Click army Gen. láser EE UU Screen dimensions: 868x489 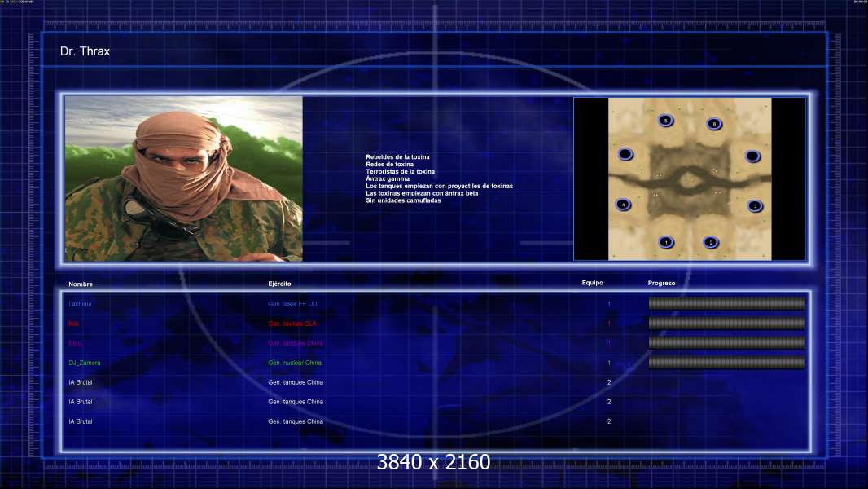click(292, 304)
